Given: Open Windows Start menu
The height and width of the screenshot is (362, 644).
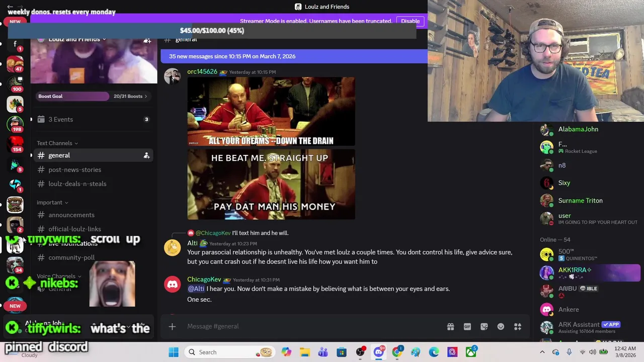Looking at the screenshot, I should [174, 352].
